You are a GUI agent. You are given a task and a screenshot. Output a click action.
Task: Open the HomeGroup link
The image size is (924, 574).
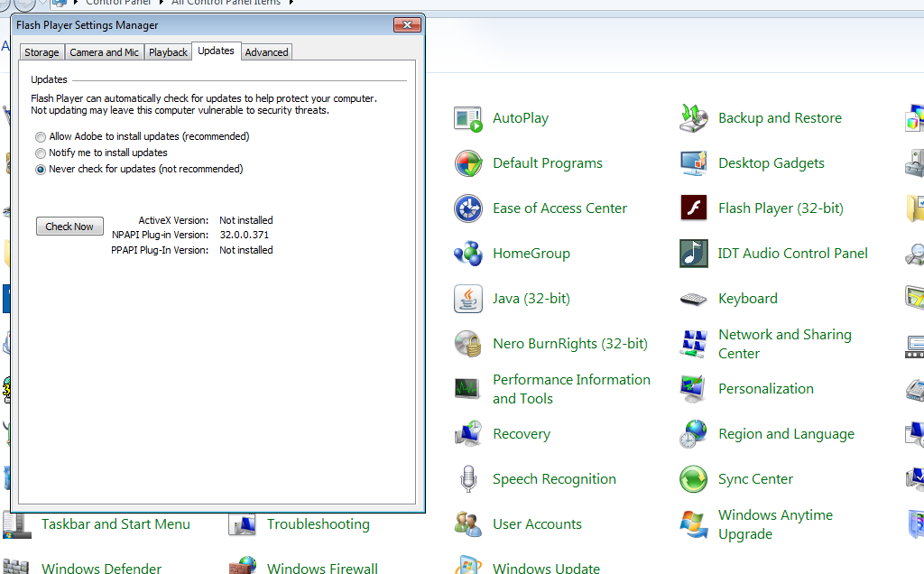[531, 254]
